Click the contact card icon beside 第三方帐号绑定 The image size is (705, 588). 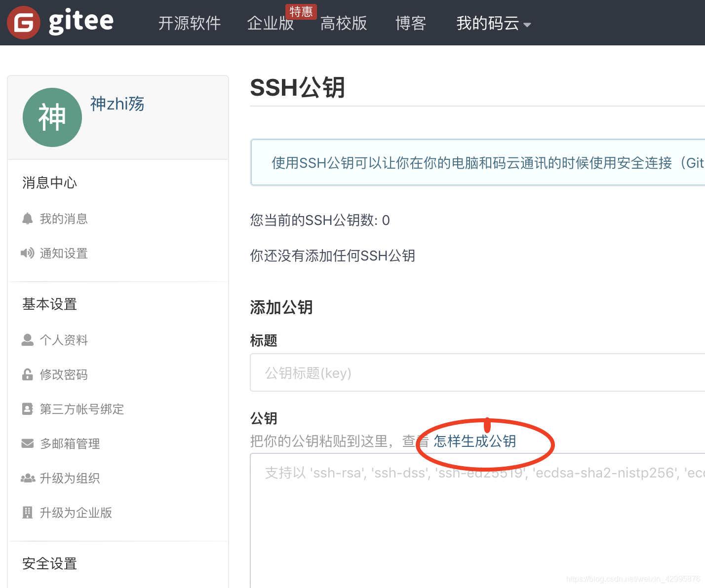click(28, 409)
